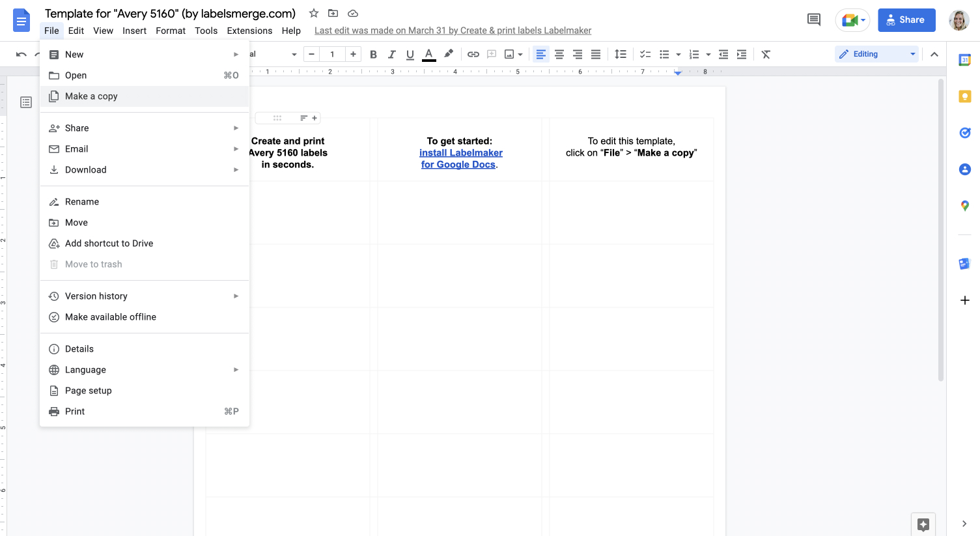Viewport: 980px width, 536px height.
Task: Toggle underline formatting
Action: [x=410, y=55]
